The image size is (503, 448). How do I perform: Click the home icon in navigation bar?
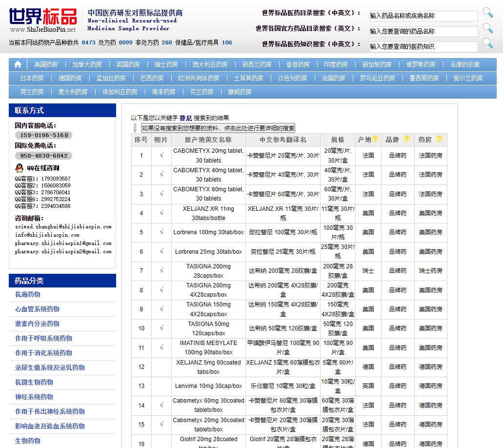click(18, 64)
